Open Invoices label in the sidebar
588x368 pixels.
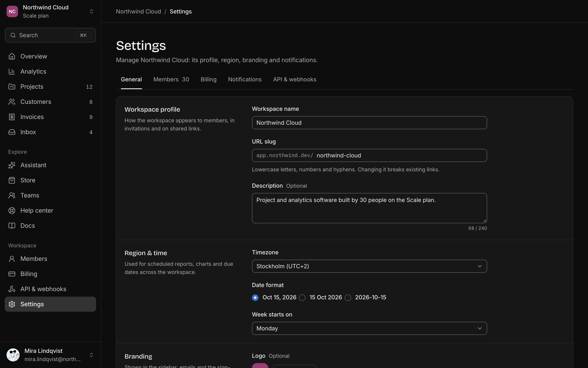(32, 117)
